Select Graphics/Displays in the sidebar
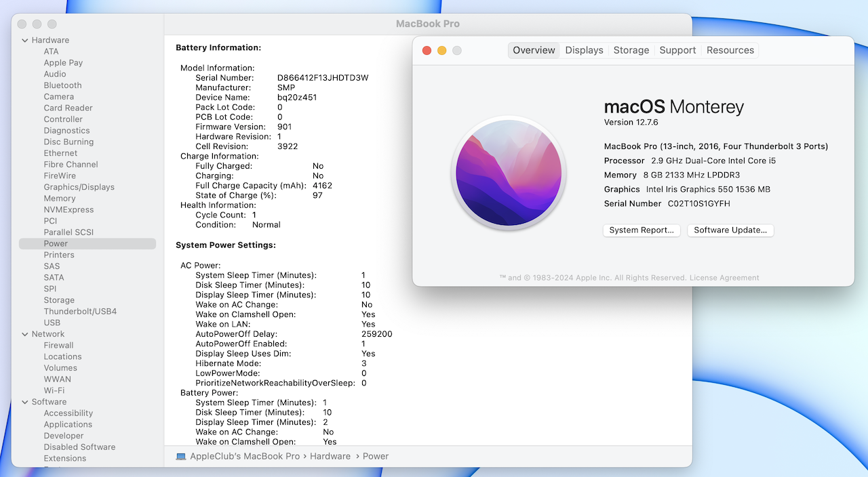Image resolution: width=868 pixels, height=477 pixels. (79, 187)
